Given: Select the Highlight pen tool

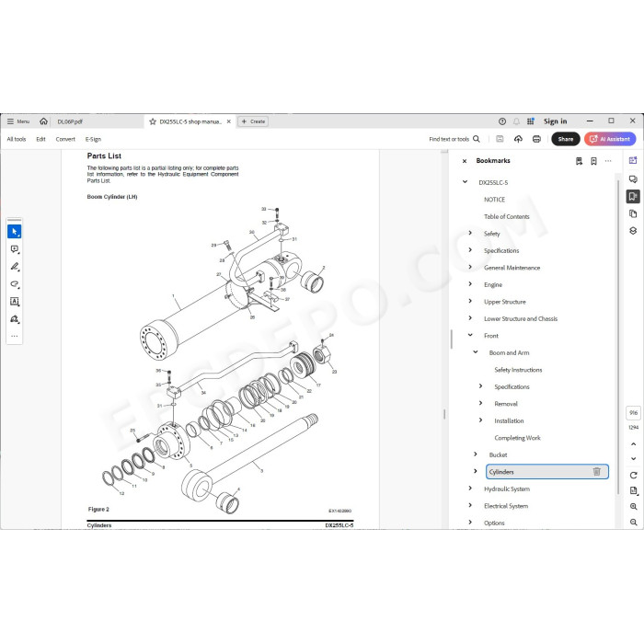Looking at the screenshot, I should (15, 267).
